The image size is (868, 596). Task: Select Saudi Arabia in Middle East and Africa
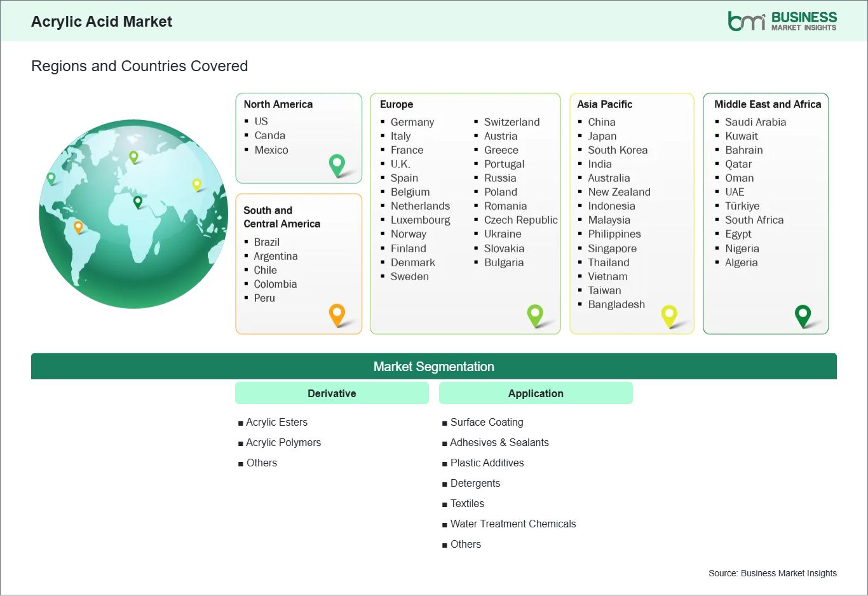(x=756, y=122)
